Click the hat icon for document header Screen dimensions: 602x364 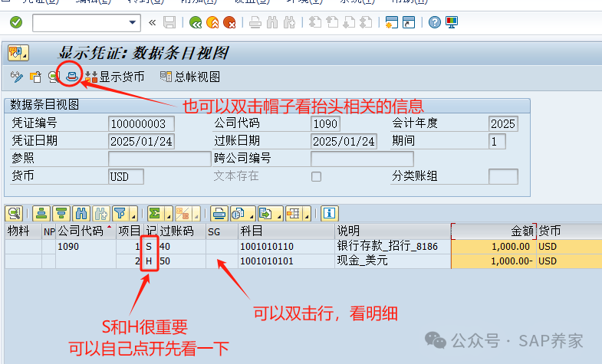[x=72, y=77]
